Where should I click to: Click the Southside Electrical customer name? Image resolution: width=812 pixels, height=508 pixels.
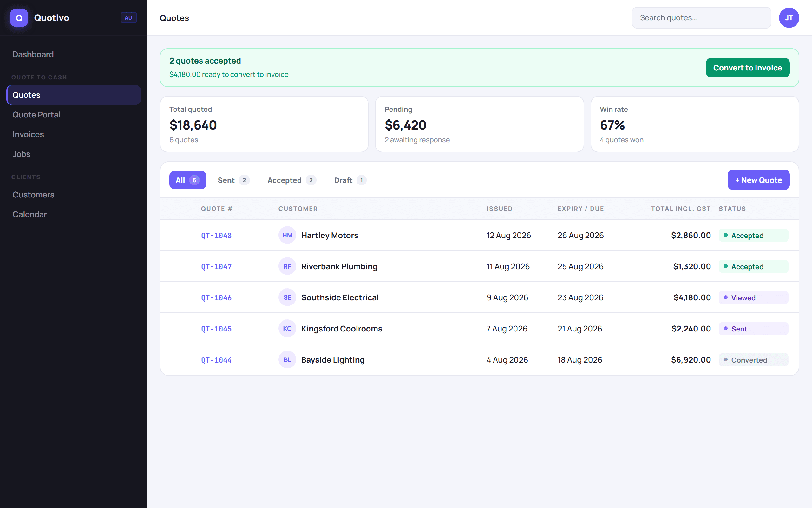point(340,297)
